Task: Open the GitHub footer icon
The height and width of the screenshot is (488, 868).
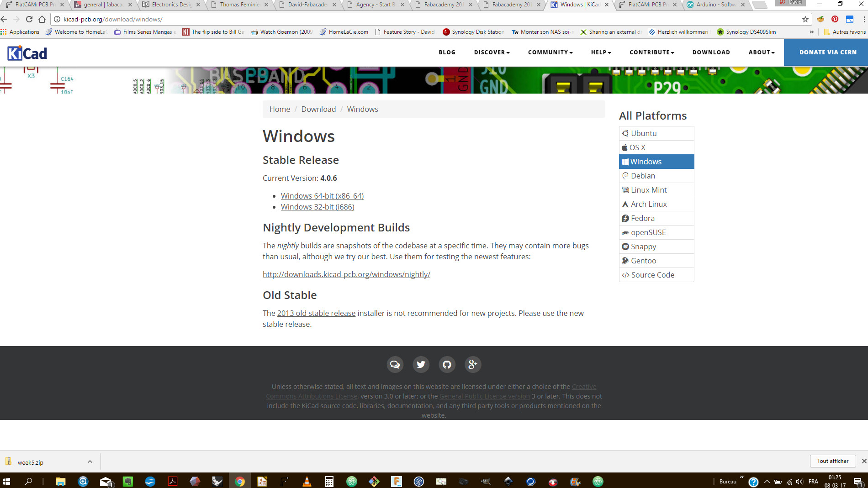Action: [447, 364]
